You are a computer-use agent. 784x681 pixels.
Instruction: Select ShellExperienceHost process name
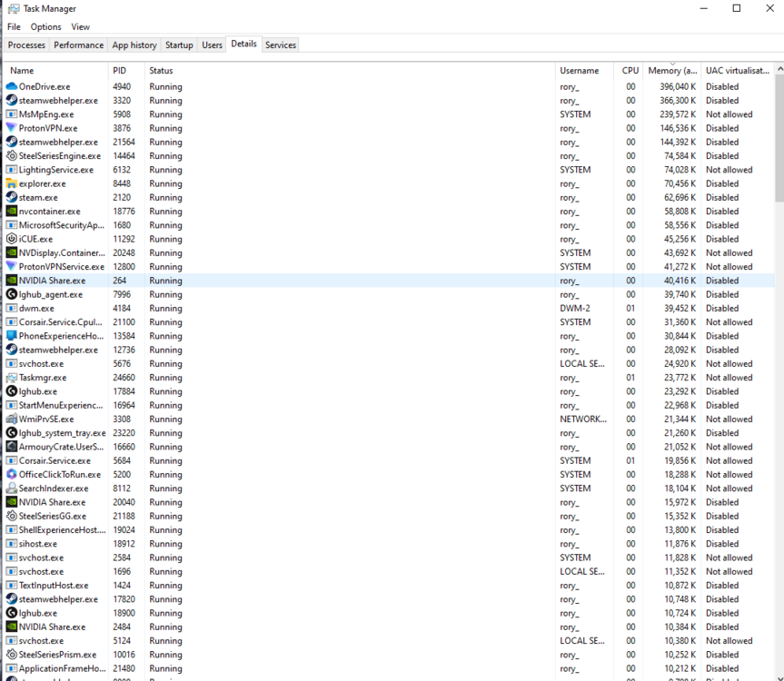click(63, 529)
